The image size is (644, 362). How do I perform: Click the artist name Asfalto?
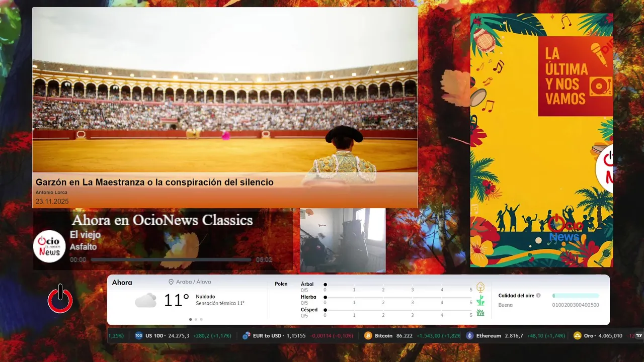pyautogui.click(x=83, y=247)
